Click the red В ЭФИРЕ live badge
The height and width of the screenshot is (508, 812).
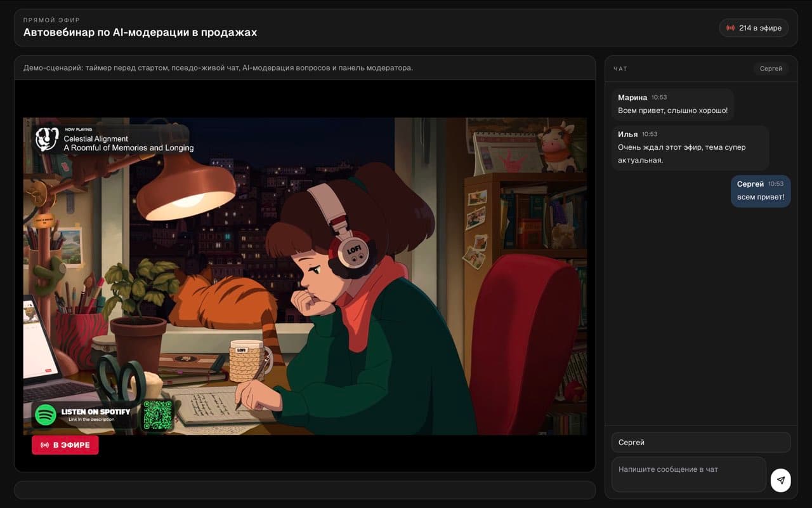(65, 445)
